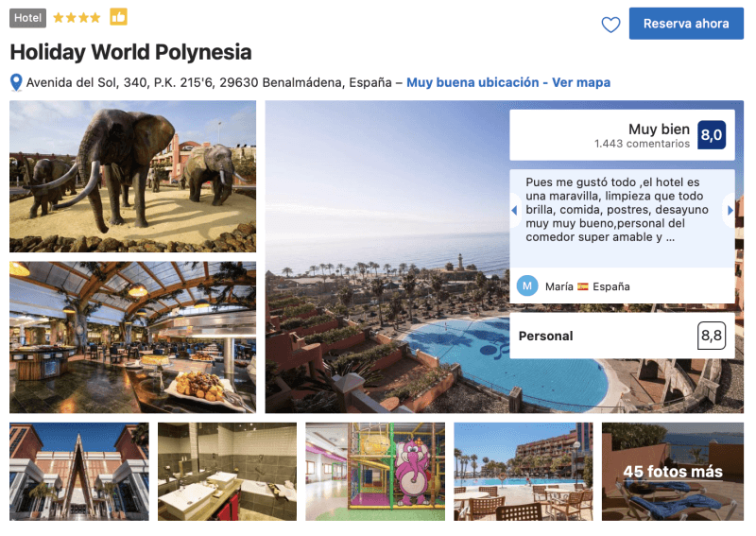Open the Muy buena ubicación - Ver mapa link
The height and width of the screenshot is (536, 756).
(x=508, y=82)
